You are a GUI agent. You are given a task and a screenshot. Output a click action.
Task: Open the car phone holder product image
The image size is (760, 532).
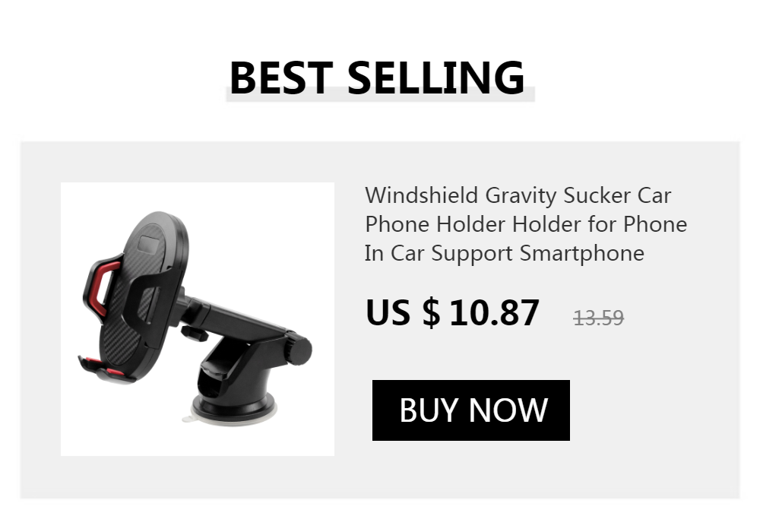pos(198,318)
